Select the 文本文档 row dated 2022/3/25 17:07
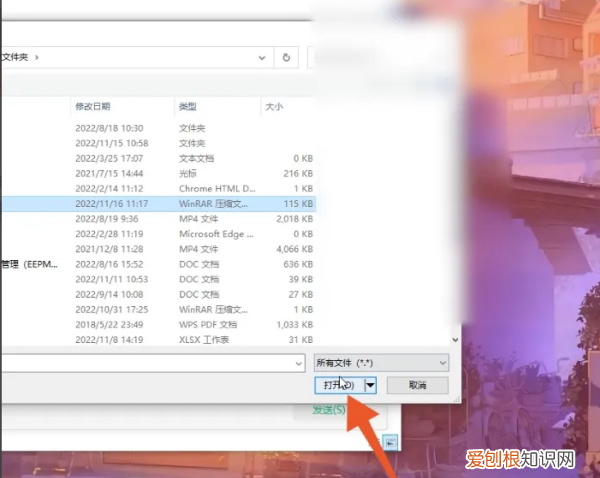 (158, 158)
